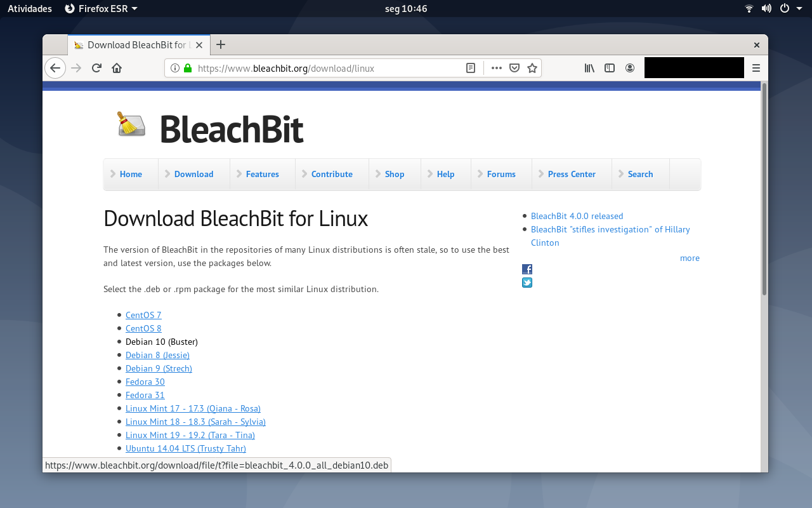Close the Download BleachBit tab
The height and width of the screenshot is (508, 812).
pos(199,45)
